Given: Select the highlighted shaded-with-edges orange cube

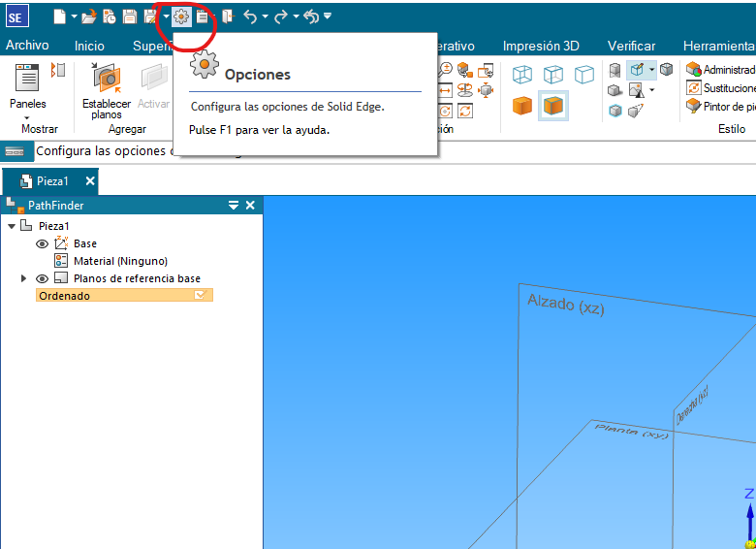Looking at the screenshot, I should click(x=552, y=106).
